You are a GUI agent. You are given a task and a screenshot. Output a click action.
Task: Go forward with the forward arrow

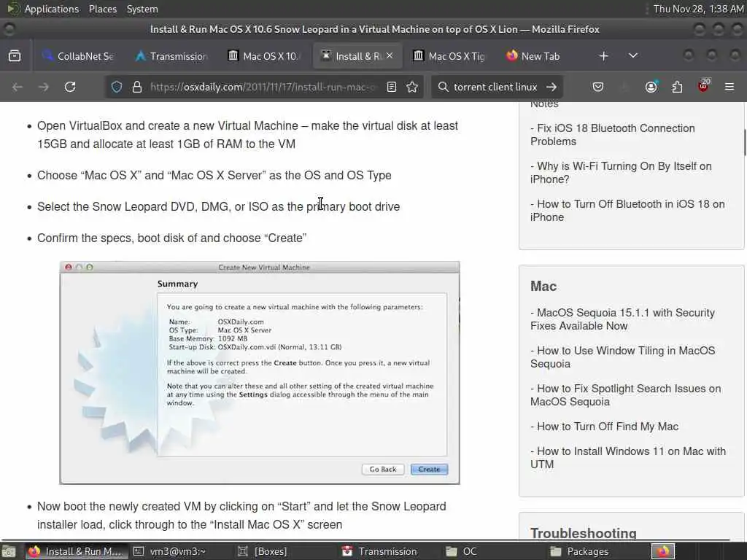pyautogui.click(x=44, y=87)
